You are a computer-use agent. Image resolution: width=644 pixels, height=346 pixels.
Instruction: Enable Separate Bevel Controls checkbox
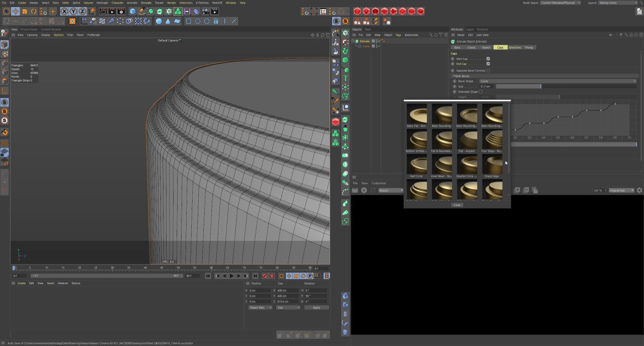coord(488,70)
